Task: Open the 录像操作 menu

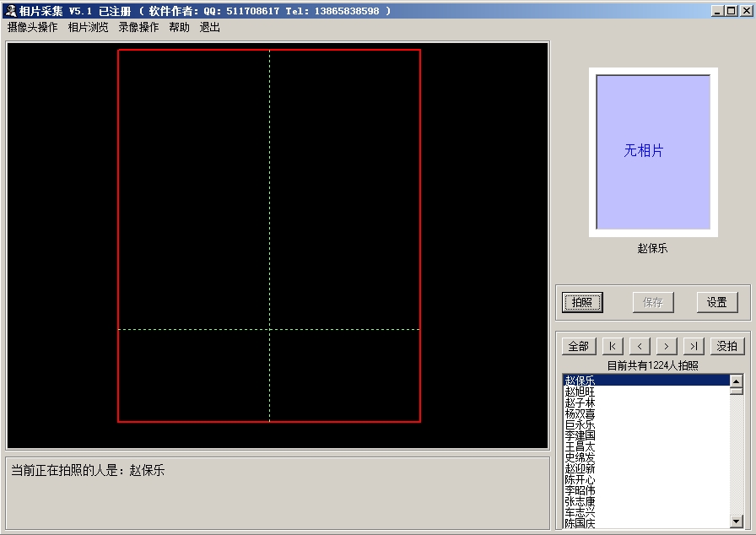Action: pos(139,28)
